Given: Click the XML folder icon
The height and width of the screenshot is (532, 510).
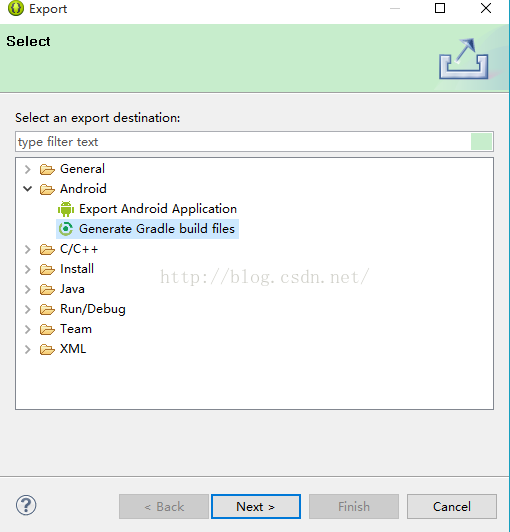Looking at the screenshot, I should point(47,349).
